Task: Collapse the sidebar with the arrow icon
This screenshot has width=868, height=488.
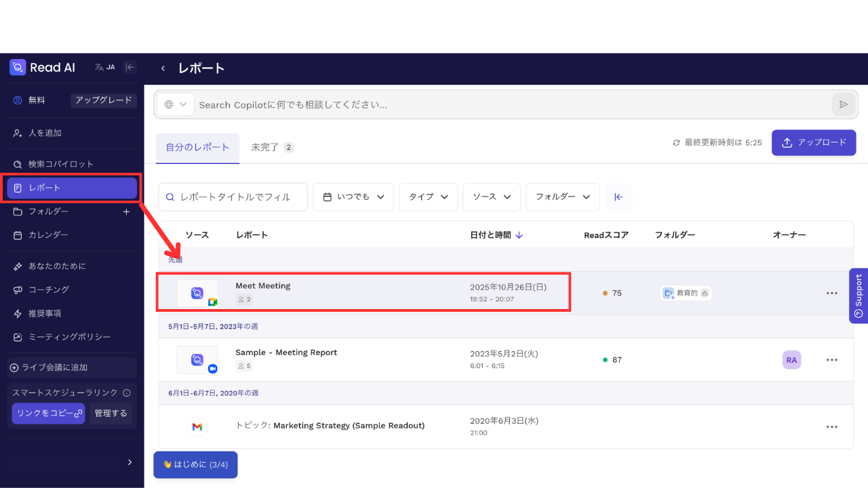Action: [130, 67]
